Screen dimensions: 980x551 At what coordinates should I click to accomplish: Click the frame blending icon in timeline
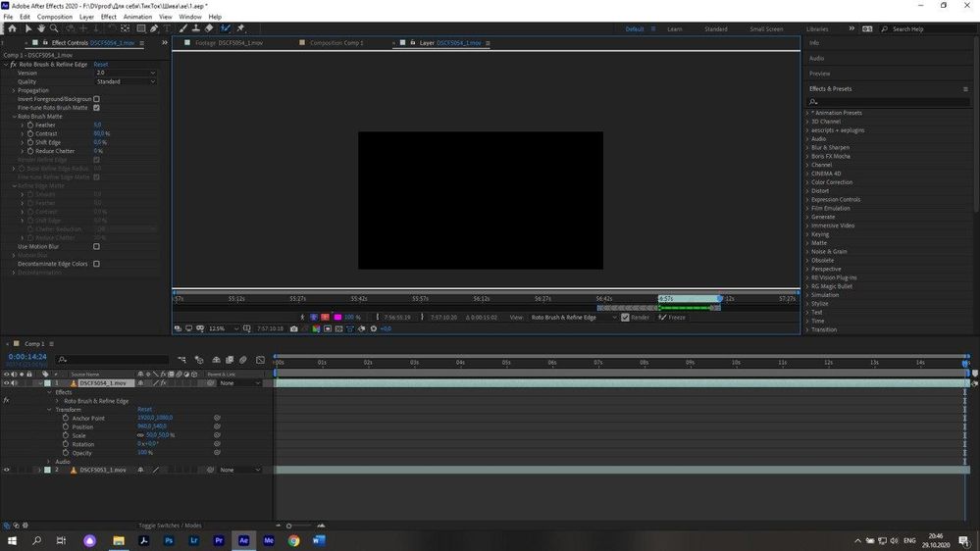point(230,360)
